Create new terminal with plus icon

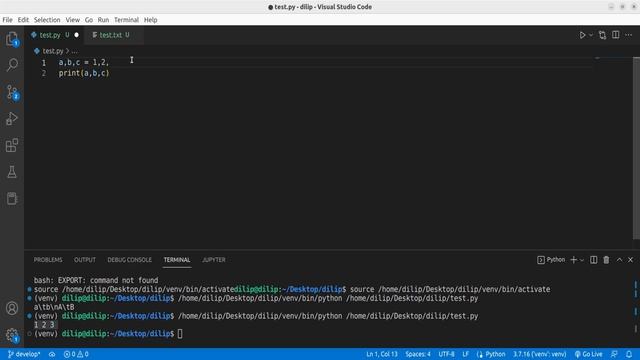[573, 260]
